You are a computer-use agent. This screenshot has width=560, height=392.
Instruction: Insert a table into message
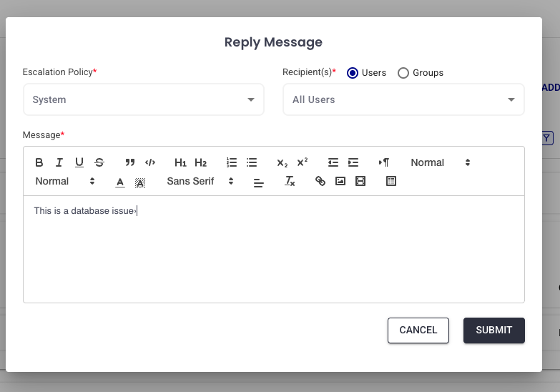pos(391,181)
